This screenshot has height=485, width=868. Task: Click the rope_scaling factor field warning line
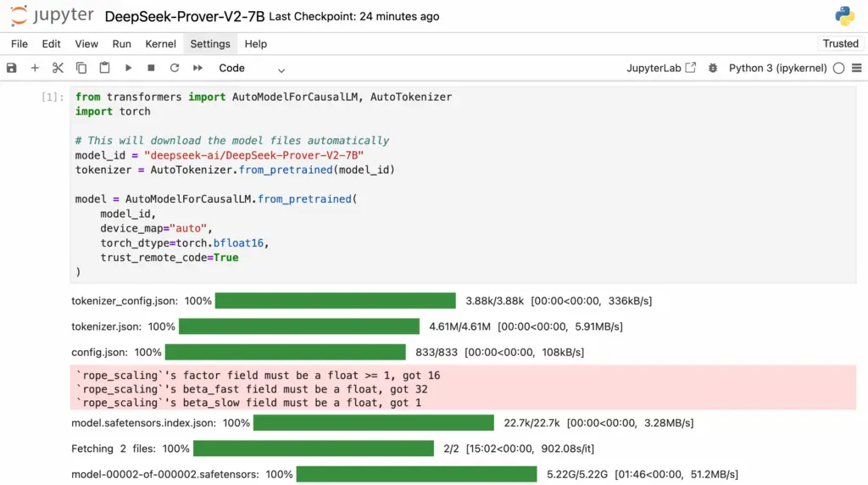[258, 376]
